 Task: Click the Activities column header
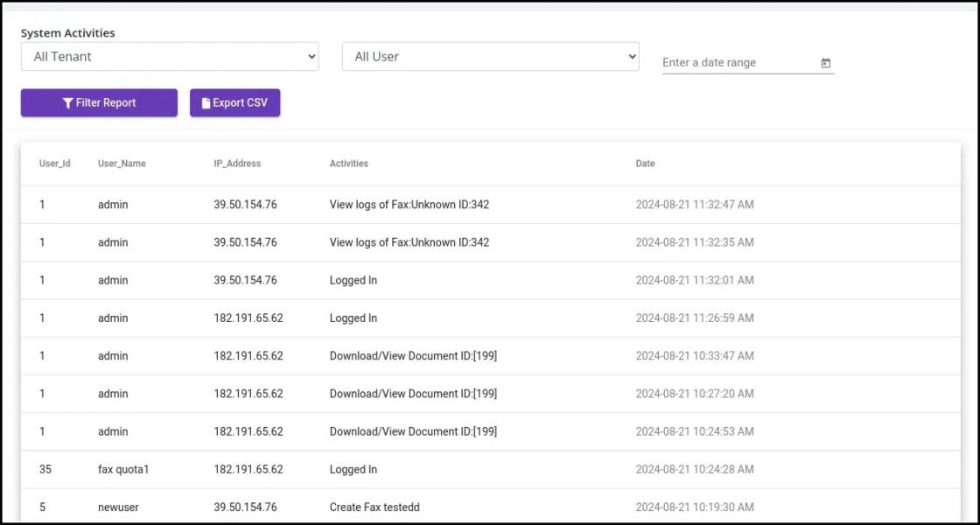pyautogui.click(x=349, y=164)
